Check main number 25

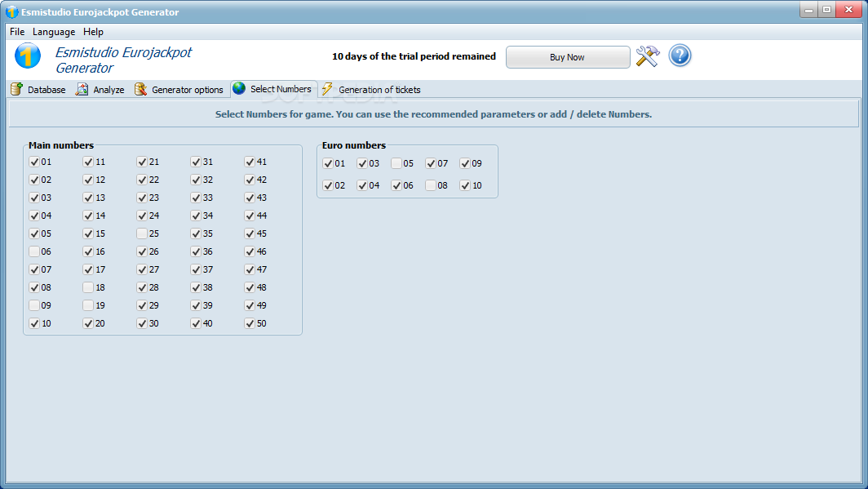point(142,233)
